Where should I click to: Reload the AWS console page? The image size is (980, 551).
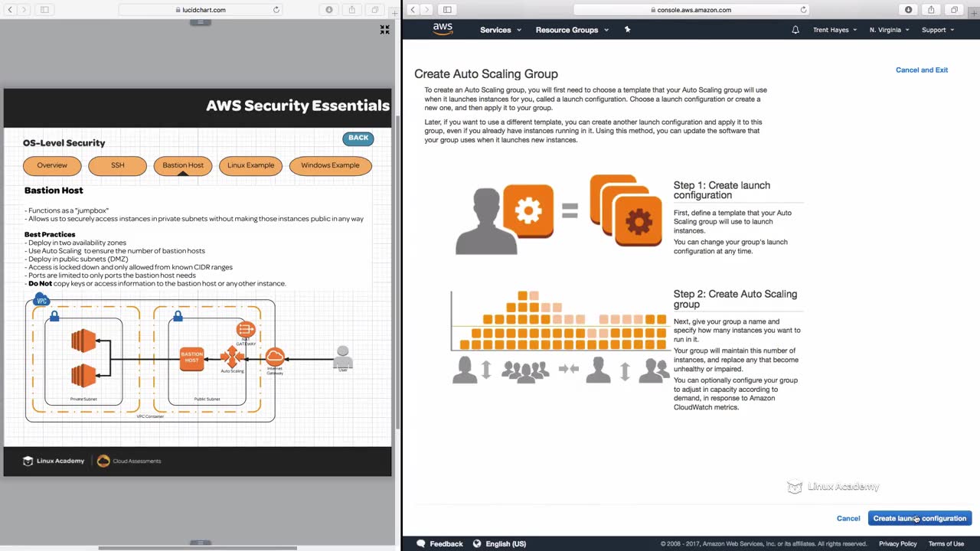pos(803,10)
